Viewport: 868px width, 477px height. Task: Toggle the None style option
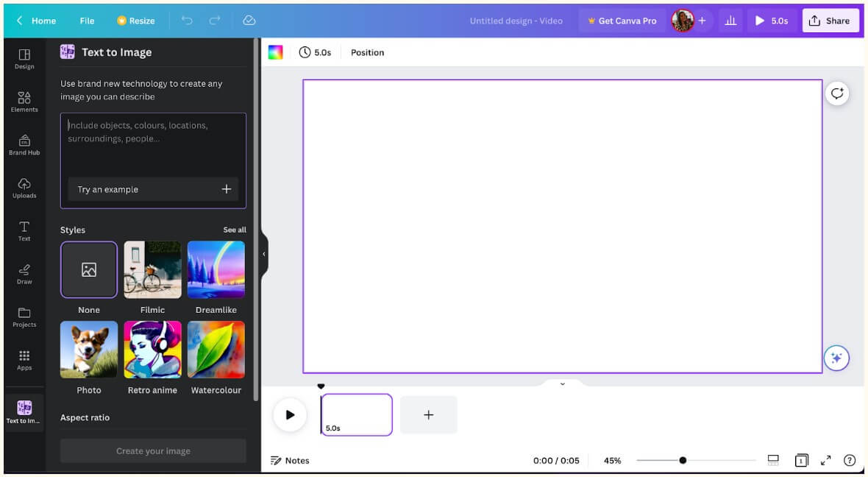point(88,269)
